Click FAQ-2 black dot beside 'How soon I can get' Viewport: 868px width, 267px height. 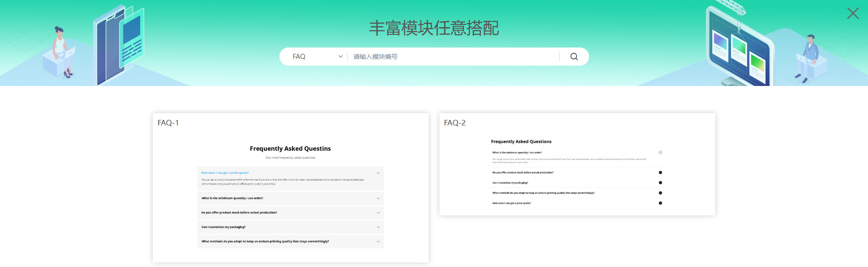pyautogui.click(x=660, y=203)
